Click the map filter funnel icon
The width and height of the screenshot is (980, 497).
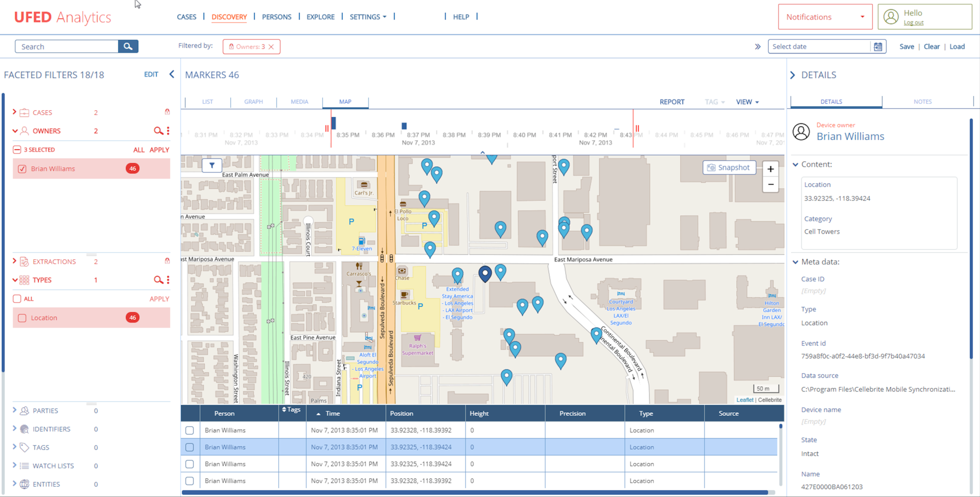211,165
